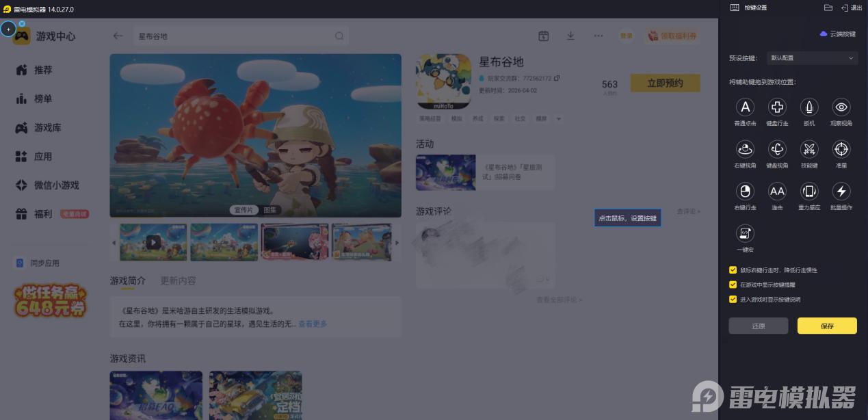Click the back arrow beside the search box

pos(118,36)
